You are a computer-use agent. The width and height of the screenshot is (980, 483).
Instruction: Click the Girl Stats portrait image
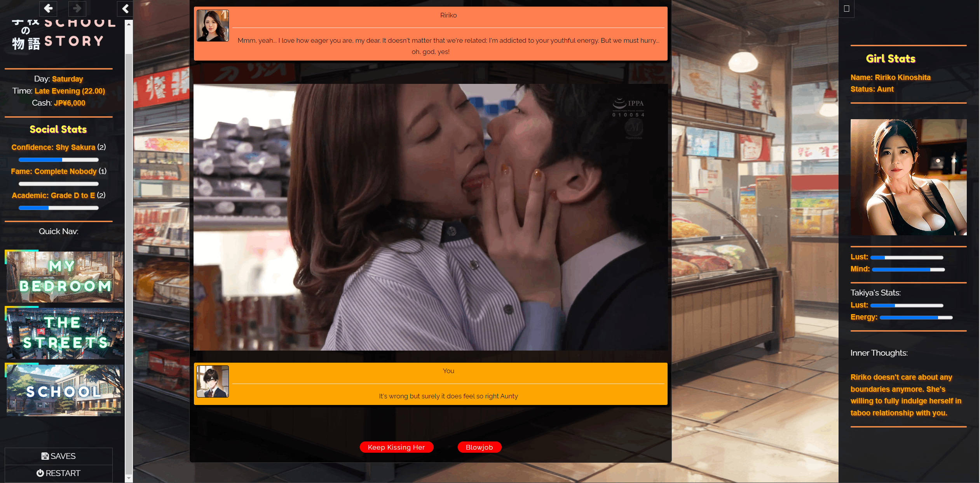(908, 177)
